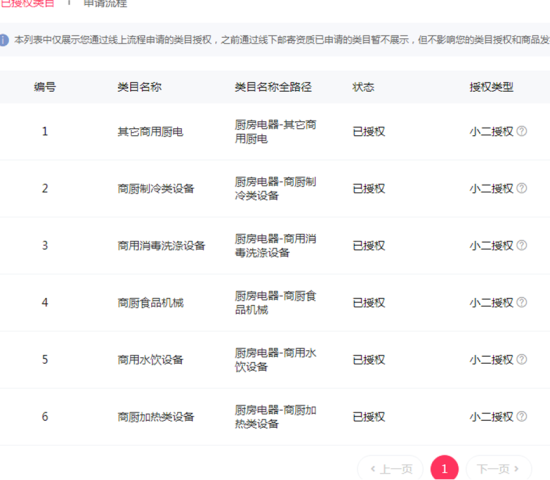Select the 其它商用厨电 category row
This screenshot has height=480, width=550.
coord(275,132)
